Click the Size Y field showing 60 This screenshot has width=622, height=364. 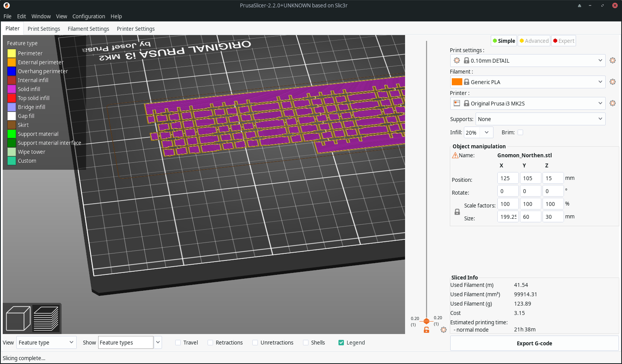(x=530, y=217)
